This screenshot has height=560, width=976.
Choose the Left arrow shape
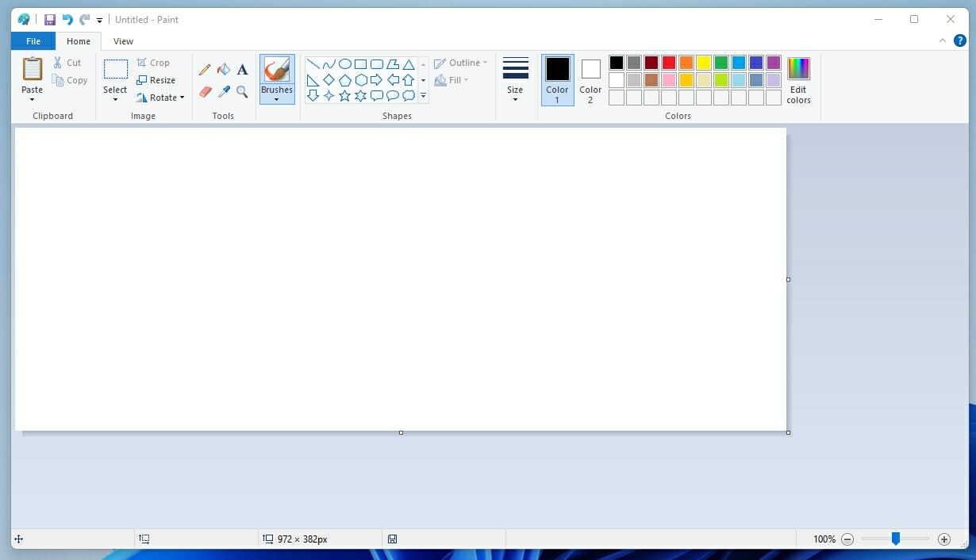coord(393,80)
